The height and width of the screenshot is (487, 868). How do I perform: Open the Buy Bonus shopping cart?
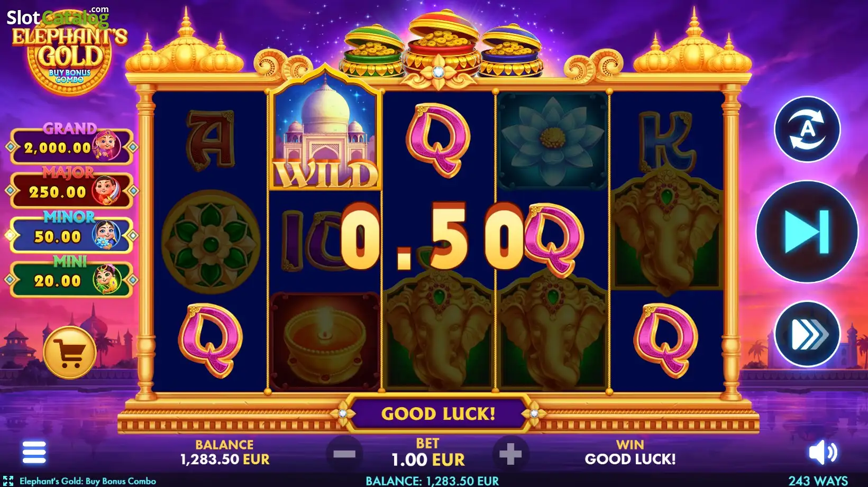pyautogui.click(x=70, y=353)
